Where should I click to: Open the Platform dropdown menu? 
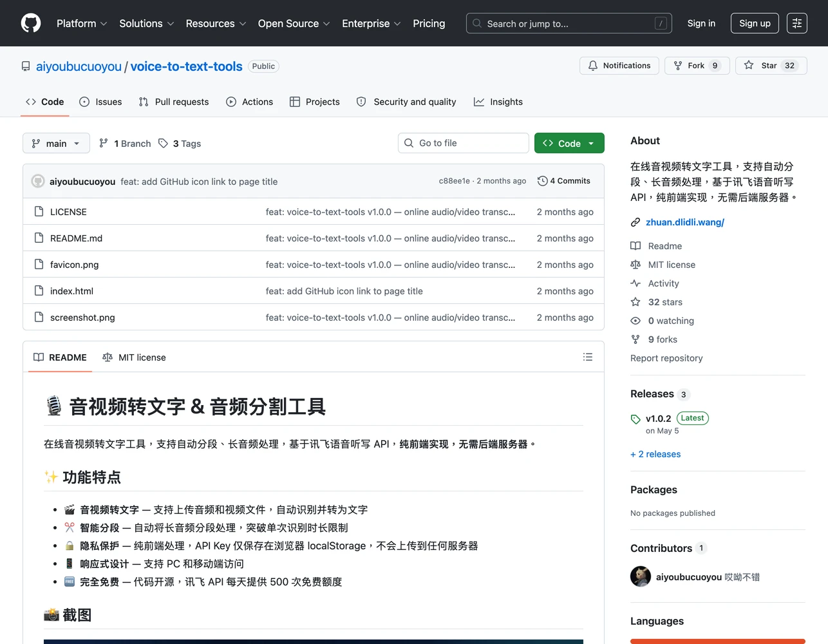tap(82, 23)
